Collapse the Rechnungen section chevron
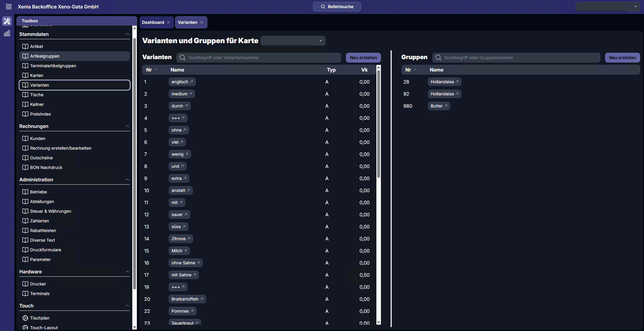 [x=127, y=126]
